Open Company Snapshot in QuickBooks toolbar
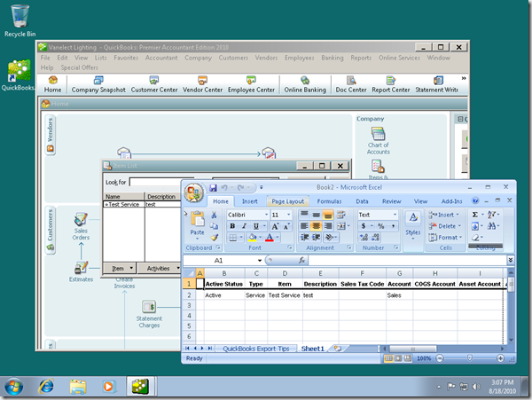532x400 pixels. tap(98, 84)
